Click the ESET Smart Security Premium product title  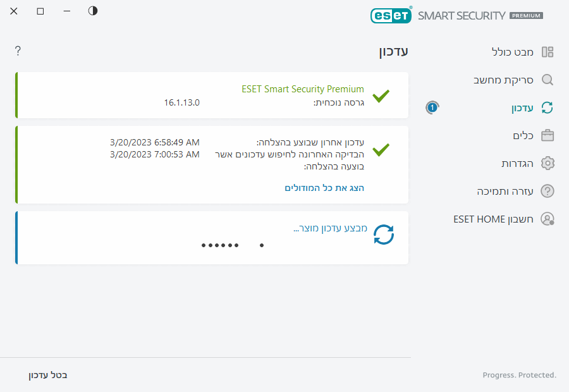303,89
